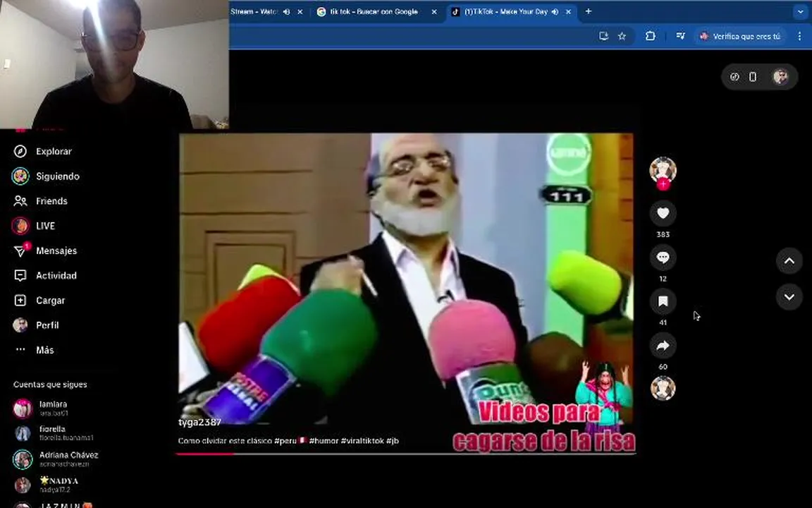Open the Adriana Chávez followed account
This screenshot has height=508, width=812.
(x=56, y=459)
